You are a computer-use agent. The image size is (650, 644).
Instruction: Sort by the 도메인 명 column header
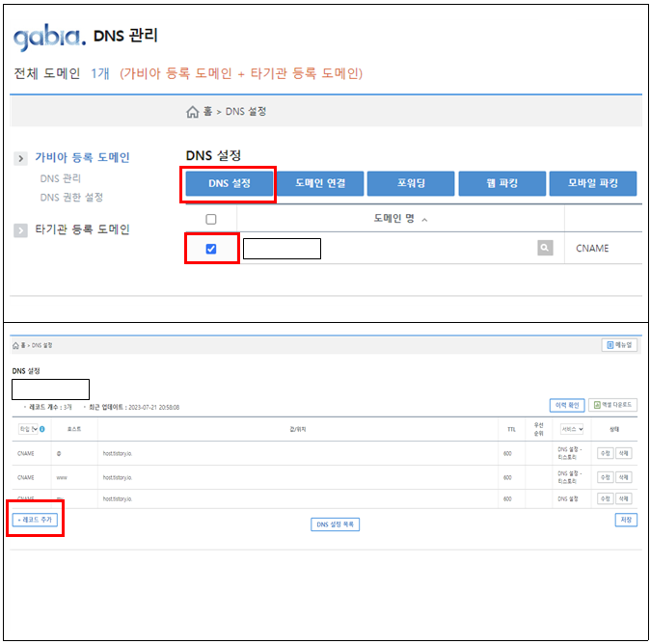pos(400,219)
